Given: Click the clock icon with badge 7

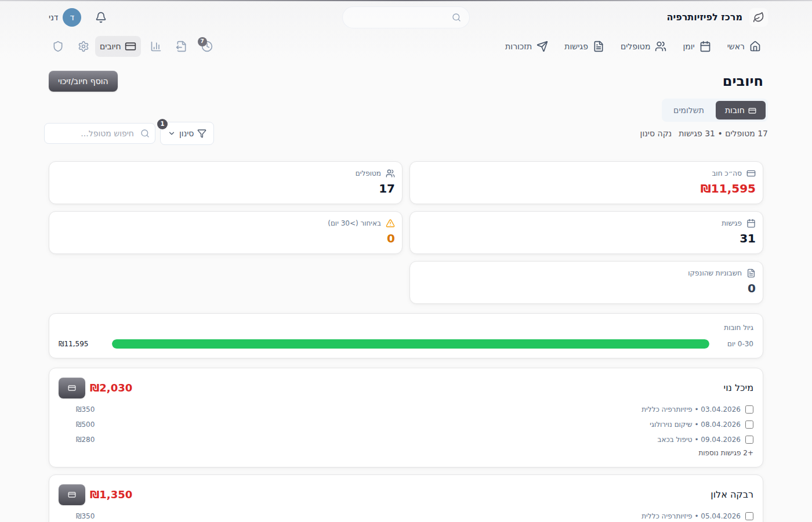Looking at the screenshot, I should click(206, 46).
